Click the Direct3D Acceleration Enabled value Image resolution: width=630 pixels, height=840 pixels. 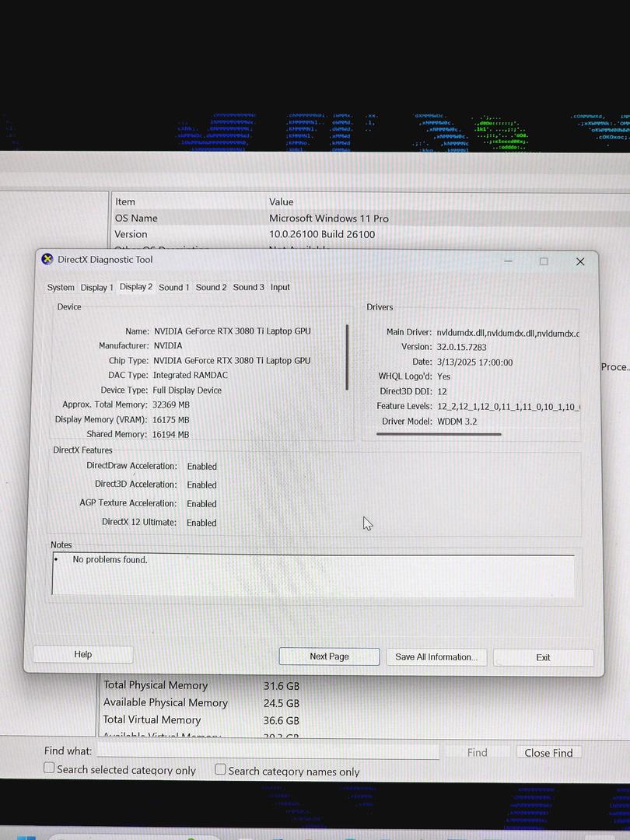pos(202,485)
